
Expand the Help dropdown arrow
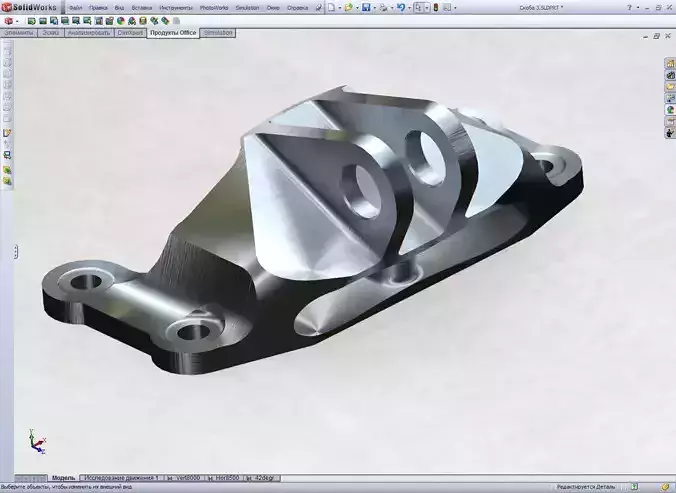point(638,8)
